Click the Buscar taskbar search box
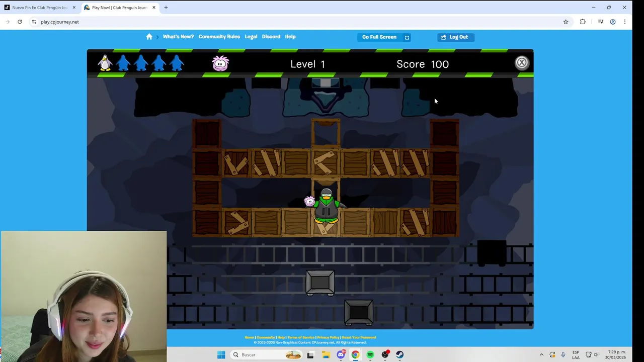The height and width of the screenshot is (362, 644). (267, 355)
